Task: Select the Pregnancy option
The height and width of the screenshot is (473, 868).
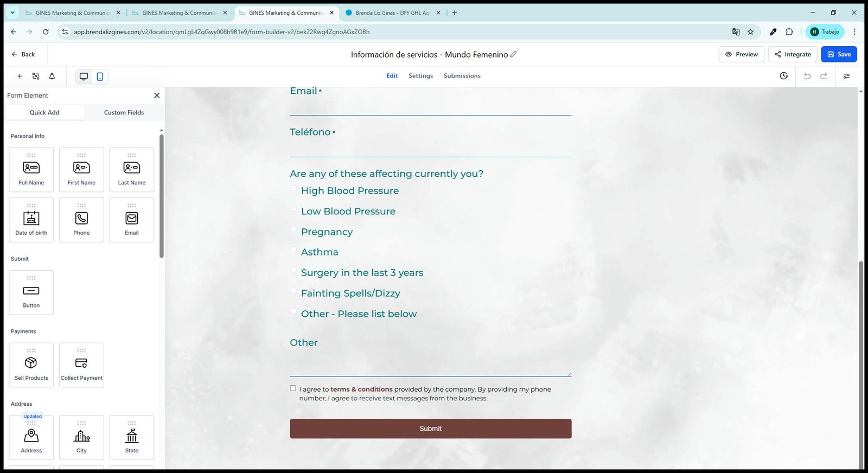Action: coord(293,229)
